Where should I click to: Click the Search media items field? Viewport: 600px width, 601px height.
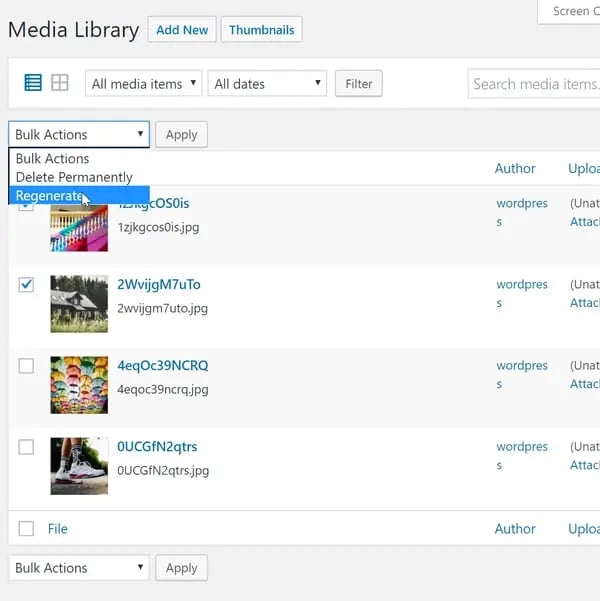535,84
